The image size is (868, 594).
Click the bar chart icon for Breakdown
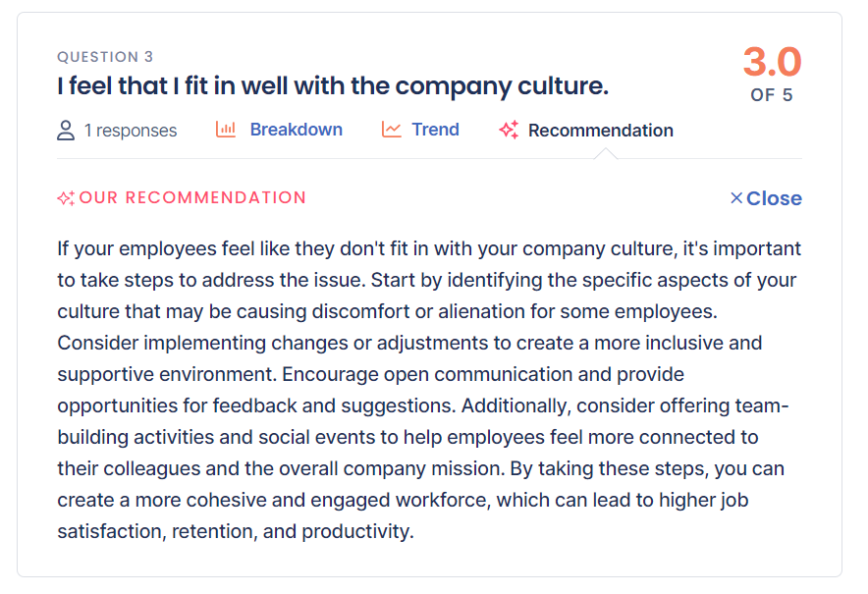tap(226, 130)
